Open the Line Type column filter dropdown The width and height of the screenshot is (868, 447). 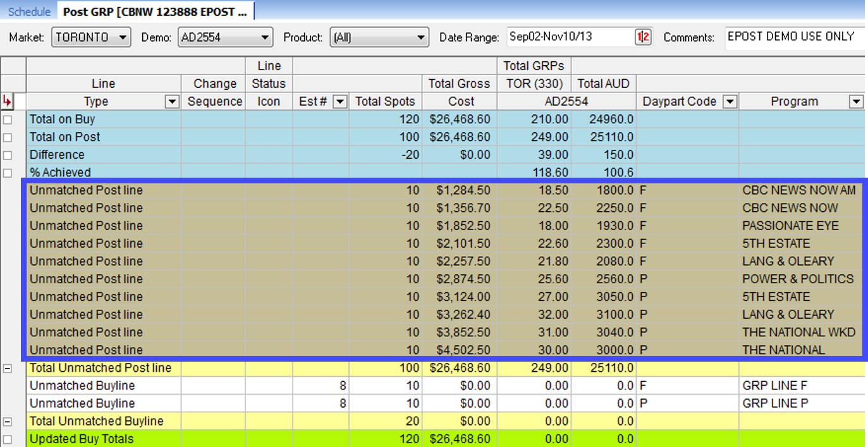coord(172,102)
